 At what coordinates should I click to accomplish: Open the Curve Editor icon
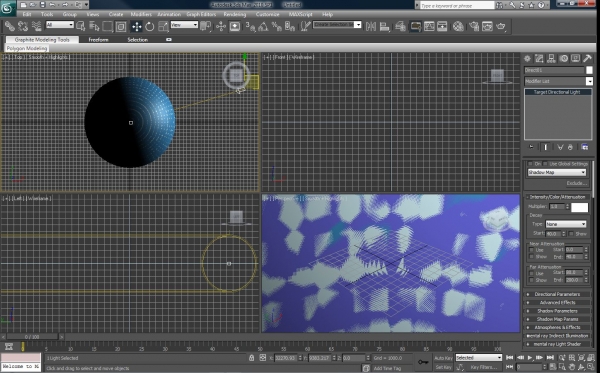pos(429,26)
